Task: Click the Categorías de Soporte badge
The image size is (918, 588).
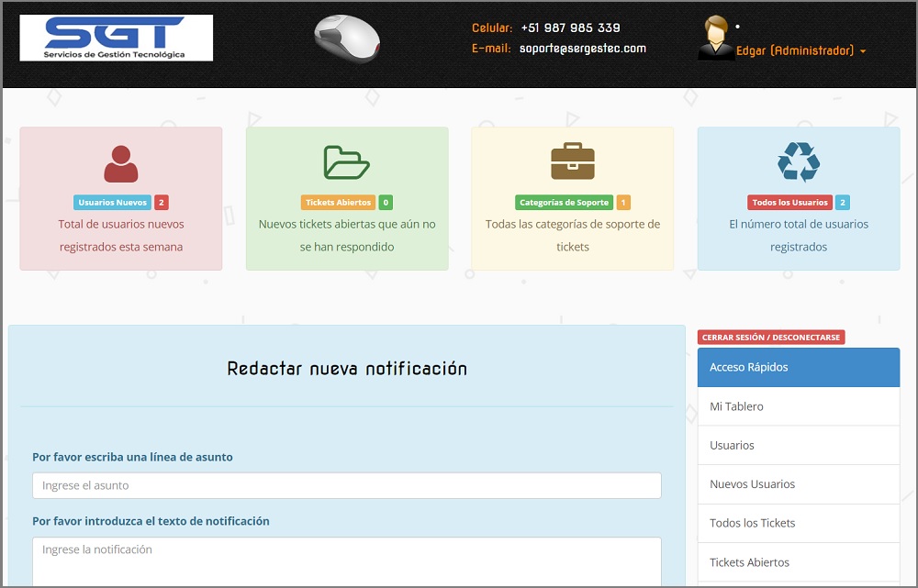Action: (x=564, y=203)
